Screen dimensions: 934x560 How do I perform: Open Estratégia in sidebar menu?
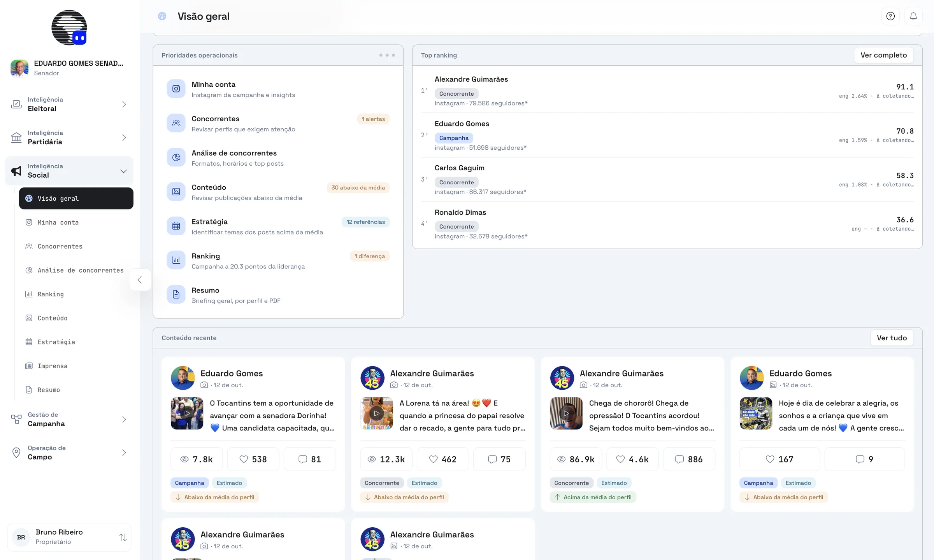[x=76, y=342]
